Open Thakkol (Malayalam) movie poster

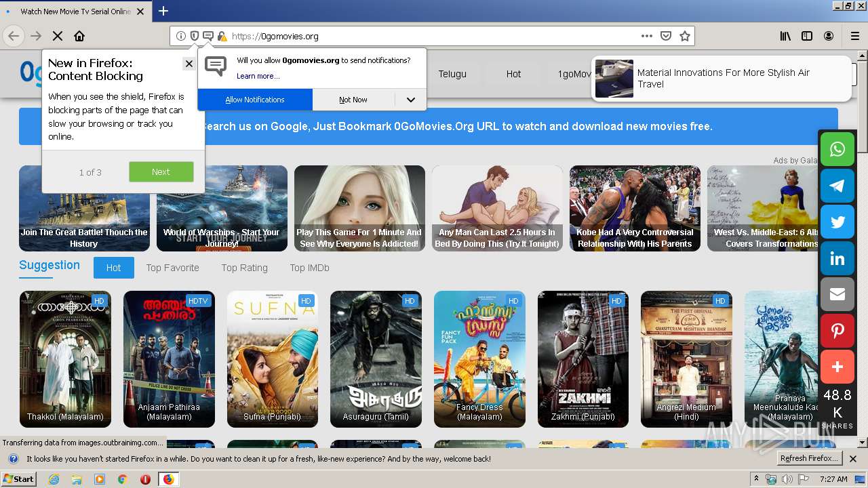tap(65, 359)
